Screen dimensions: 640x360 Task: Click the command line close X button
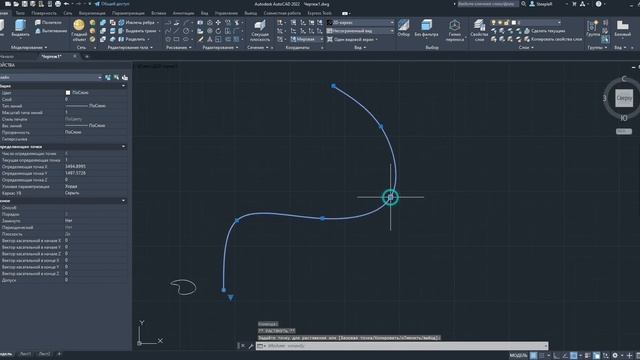[x=243, y=346]
